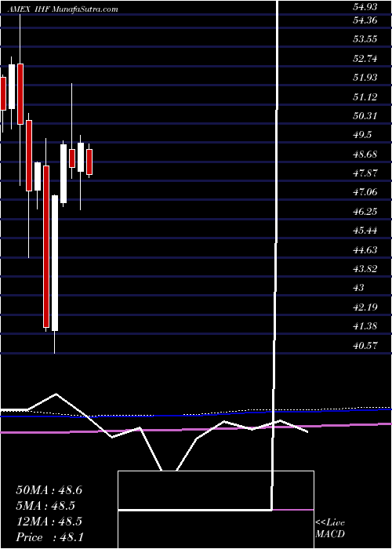Click the <<Live MACD label
Screen dimensions: 392x549
pyautogui.click(x=330, y=529)
